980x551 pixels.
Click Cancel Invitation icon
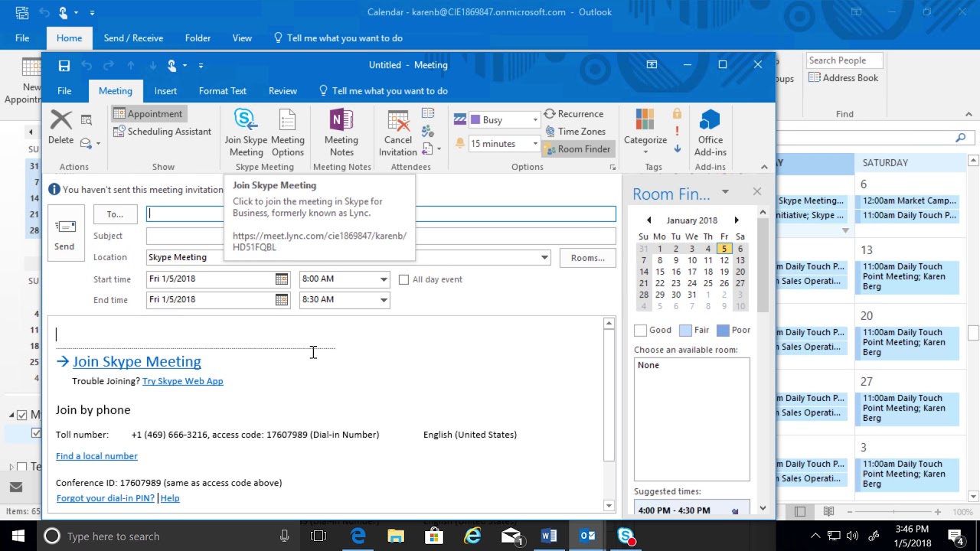[398, 132]
